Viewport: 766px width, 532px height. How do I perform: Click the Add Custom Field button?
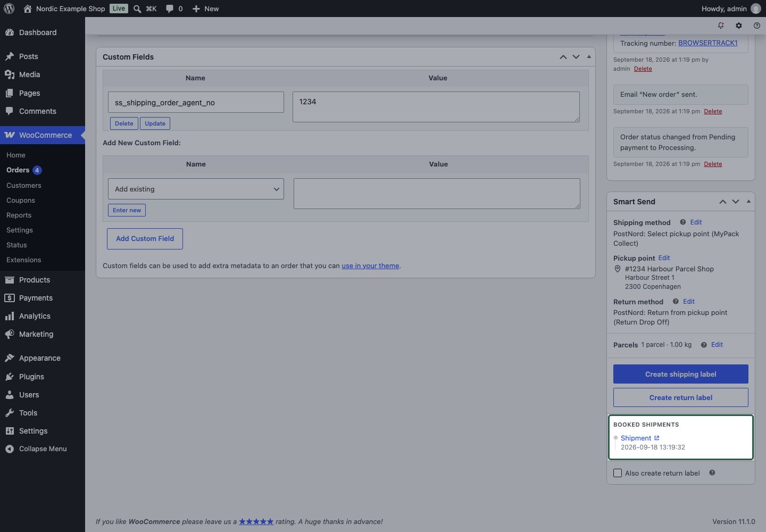point(145,239)
